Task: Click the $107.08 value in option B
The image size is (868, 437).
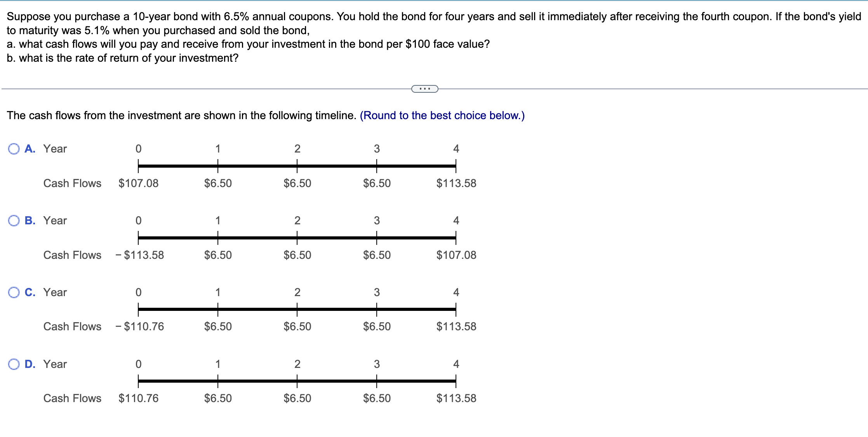Action: pyautogui.click(x=456, y=255)
